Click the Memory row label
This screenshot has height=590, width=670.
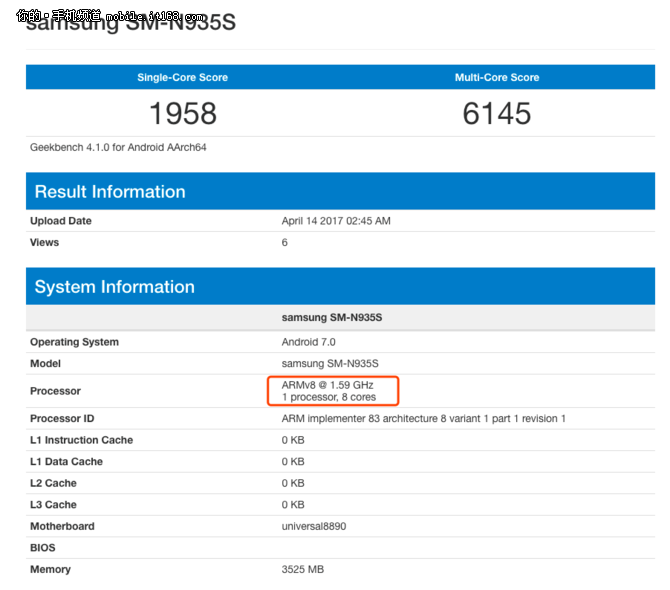coord(50,569)
